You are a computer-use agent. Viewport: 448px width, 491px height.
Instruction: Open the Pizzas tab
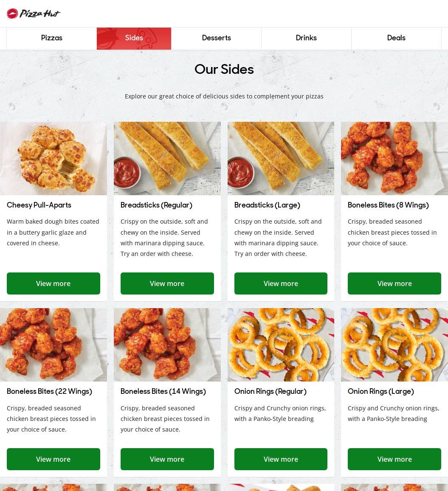pos(52,38)
